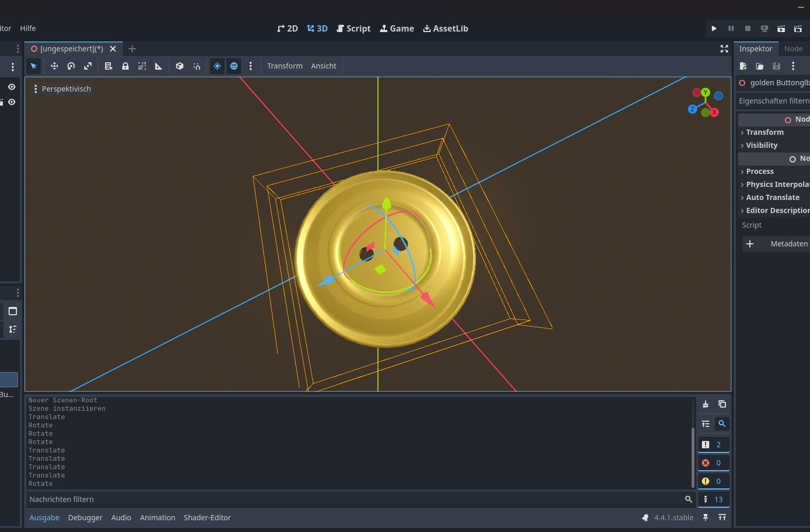Click the Z axis on the view gizmo
Screen dimensions: 810x532
coord(692,109)
